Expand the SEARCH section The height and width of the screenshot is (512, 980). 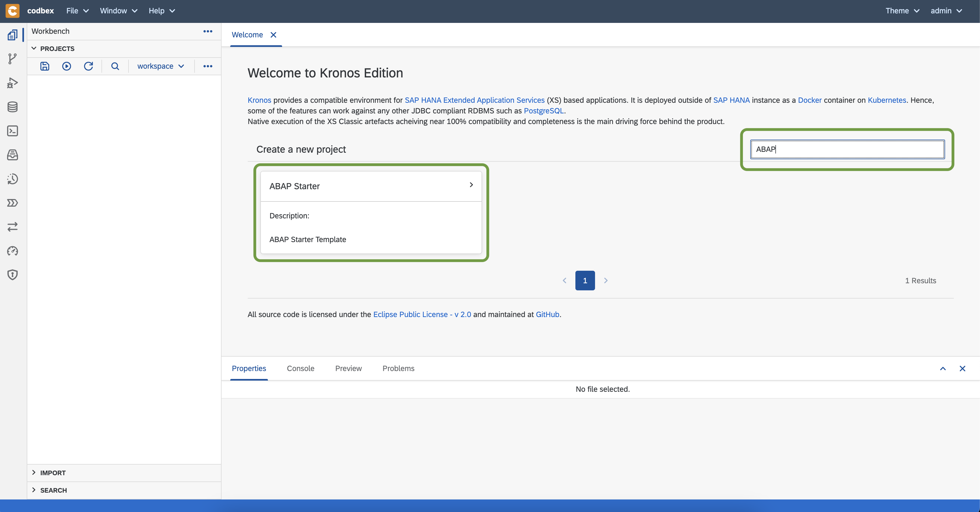(x=34, y=490)
